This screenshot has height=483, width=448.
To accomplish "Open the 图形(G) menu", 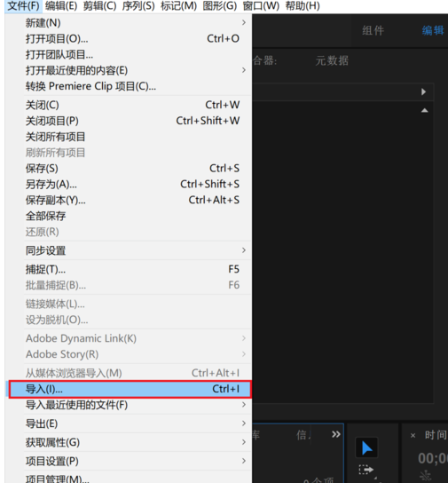I will (220, 6).
